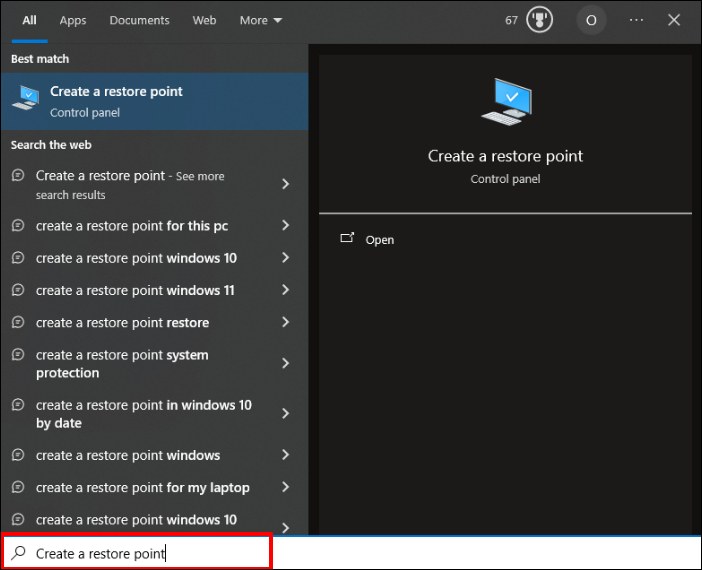702x570 pixels.
Task: Choose 'create a restore point restore' suggestion
Action: tap(122, 322)
